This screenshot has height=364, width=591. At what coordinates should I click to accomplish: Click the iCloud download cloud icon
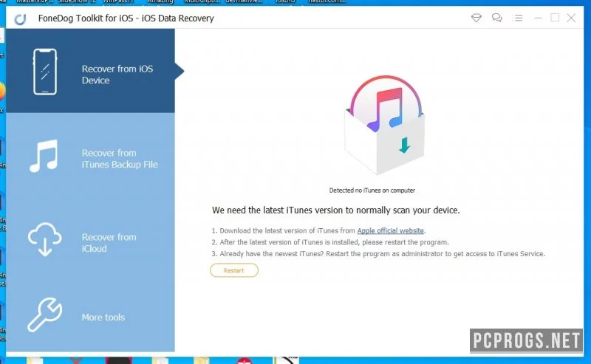[x=44, y=239]
